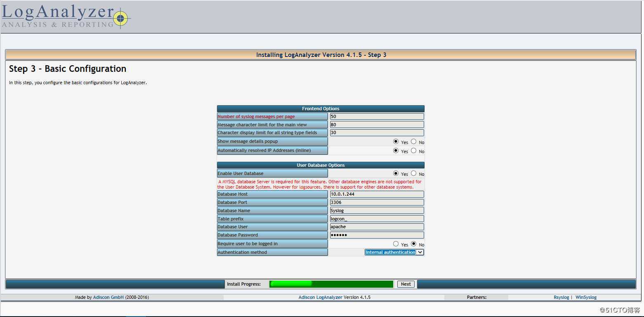Select Yes for Show message details popup
Viewport: 644px width, 317px height.
coord(396,141)
